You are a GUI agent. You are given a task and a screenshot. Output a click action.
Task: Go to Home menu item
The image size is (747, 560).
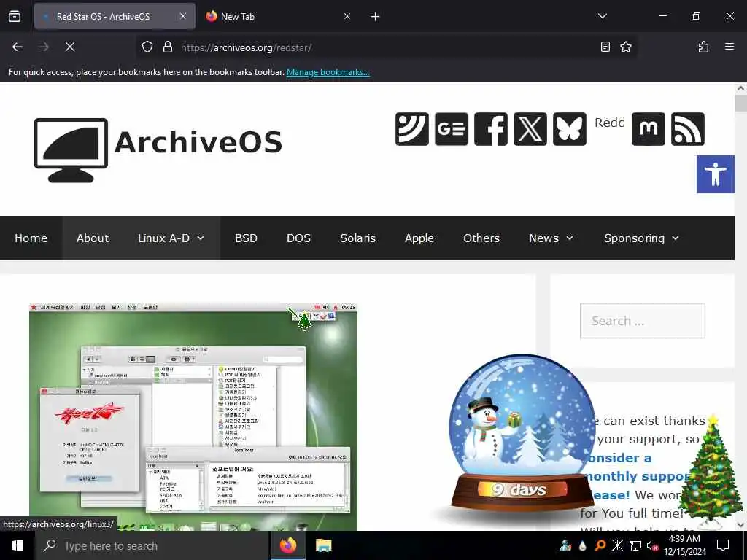coord(31,238)
